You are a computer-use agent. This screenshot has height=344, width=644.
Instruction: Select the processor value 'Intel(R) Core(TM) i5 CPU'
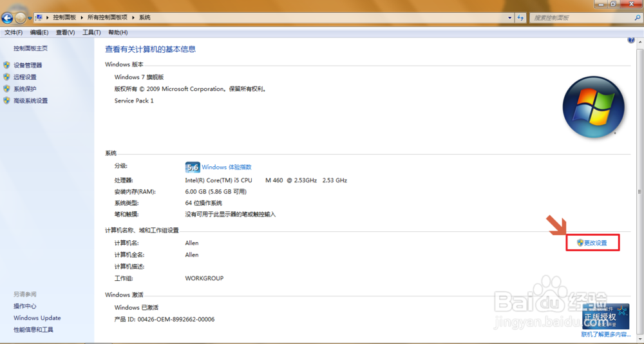[218, 180]
